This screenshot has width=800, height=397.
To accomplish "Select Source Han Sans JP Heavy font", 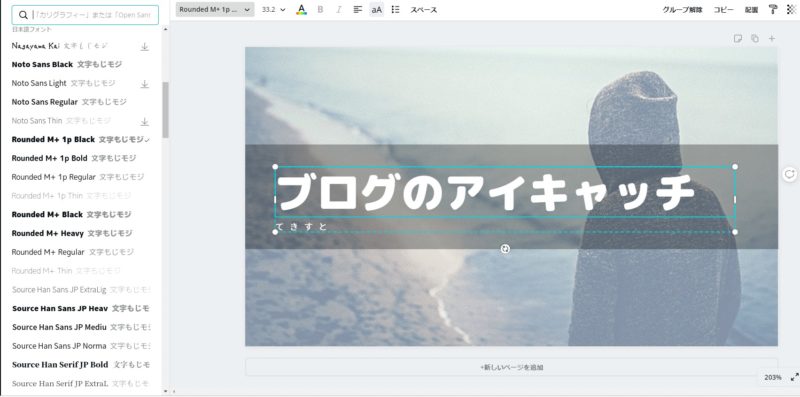I will pos(81,308).
